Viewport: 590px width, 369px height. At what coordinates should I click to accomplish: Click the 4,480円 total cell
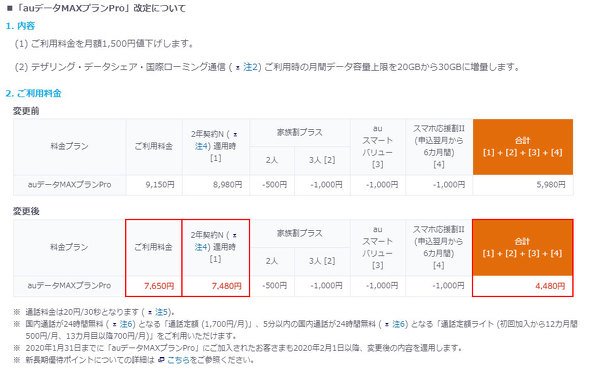coord(523,286)
